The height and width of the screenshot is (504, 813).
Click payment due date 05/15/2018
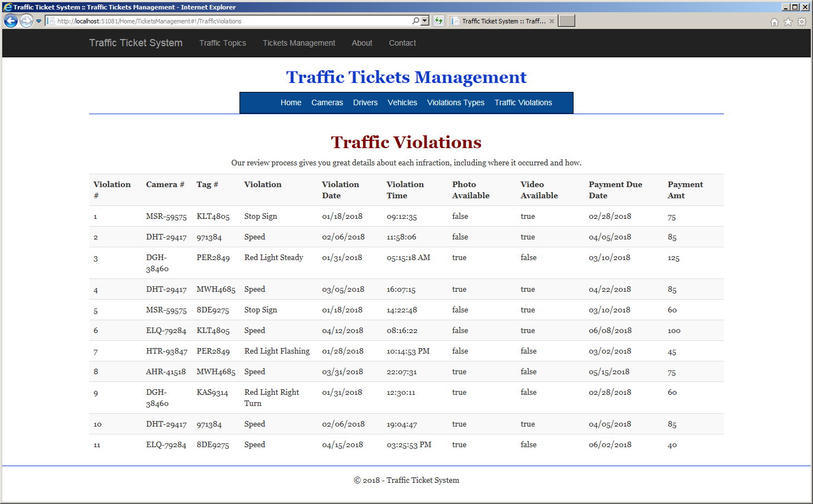[609, 372]
